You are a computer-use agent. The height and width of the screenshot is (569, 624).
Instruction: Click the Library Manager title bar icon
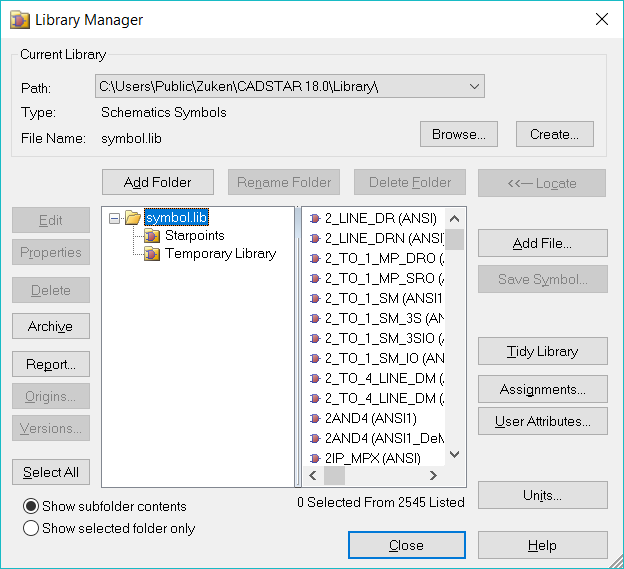[20, 20]
